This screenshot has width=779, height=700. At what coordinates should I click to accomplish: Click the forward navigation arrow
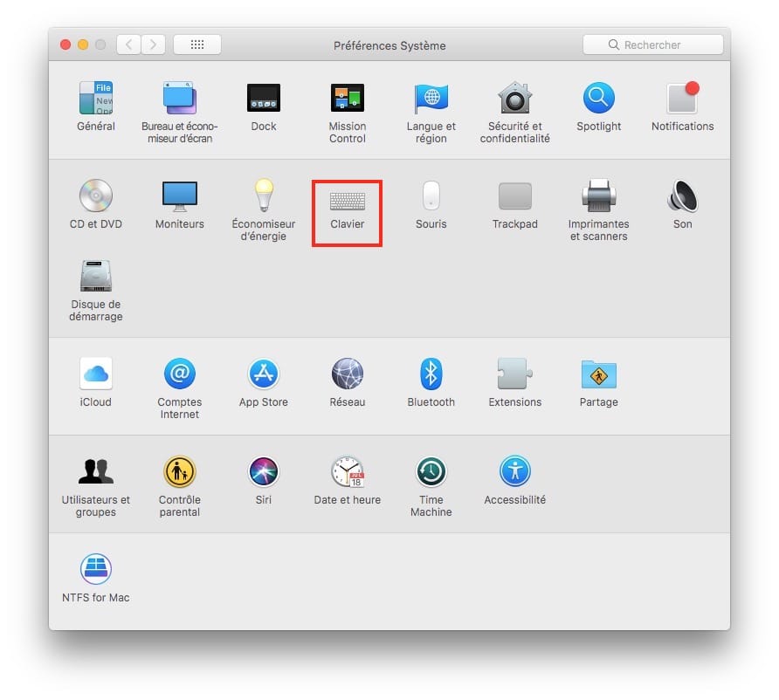pos(153,45)
